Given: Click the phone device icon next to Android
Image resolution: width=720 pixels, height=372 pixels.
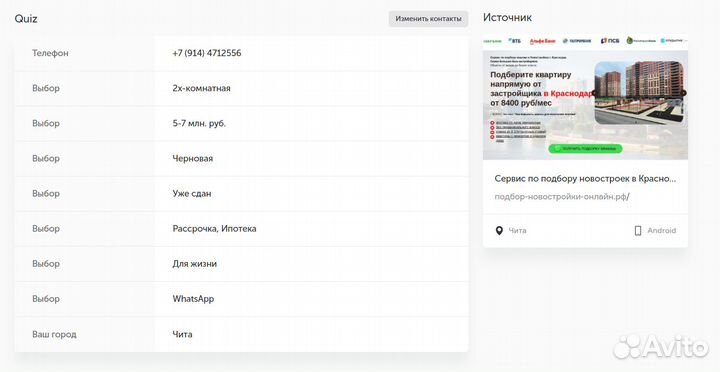Looking at the screenshot, I should (x=637, y=231).
